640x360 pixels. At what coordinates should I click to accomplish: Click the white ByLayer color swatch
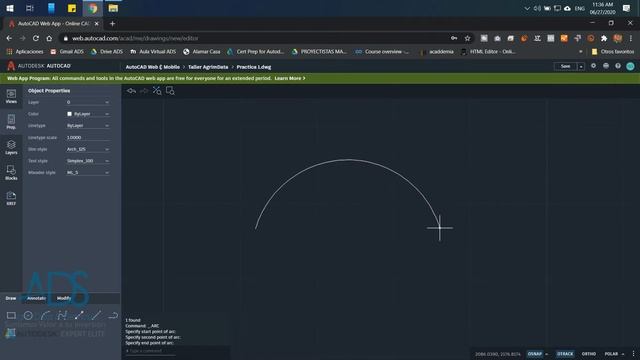[69, 114]
